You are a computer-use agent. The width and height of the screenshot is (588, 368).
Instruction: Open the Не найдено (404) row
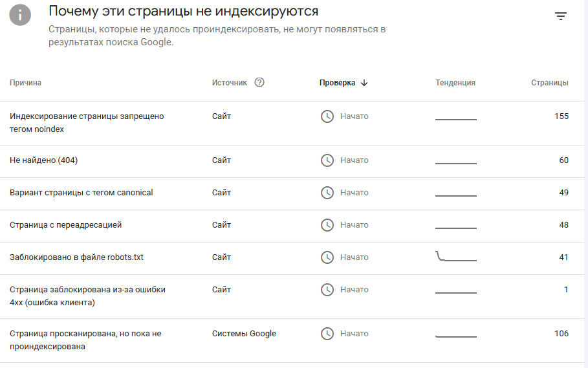[x=292, y=162]
